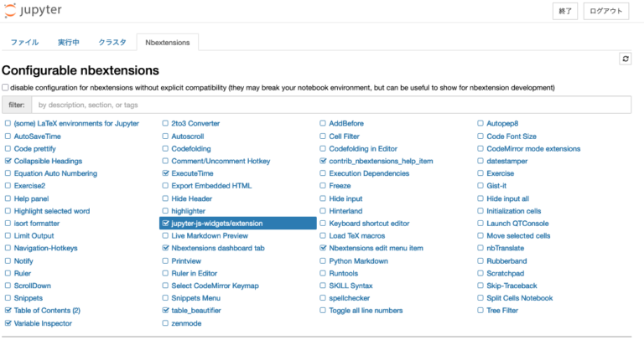Select the クラスタ tab
The image size is (644, 345).
point(112,42)
